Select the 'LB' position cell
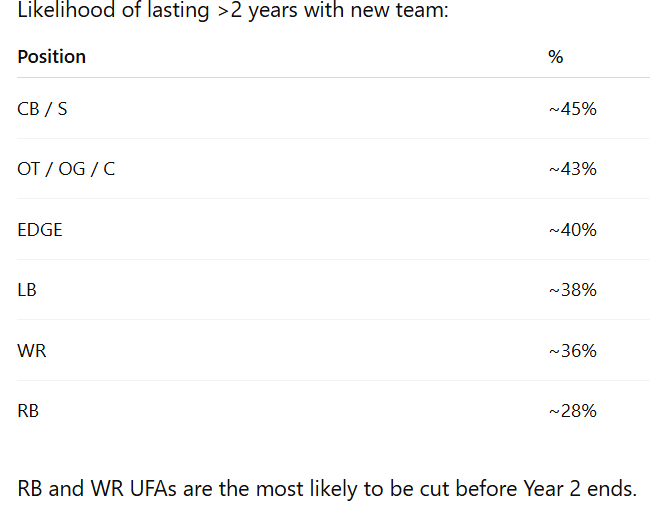 [27, 290]
